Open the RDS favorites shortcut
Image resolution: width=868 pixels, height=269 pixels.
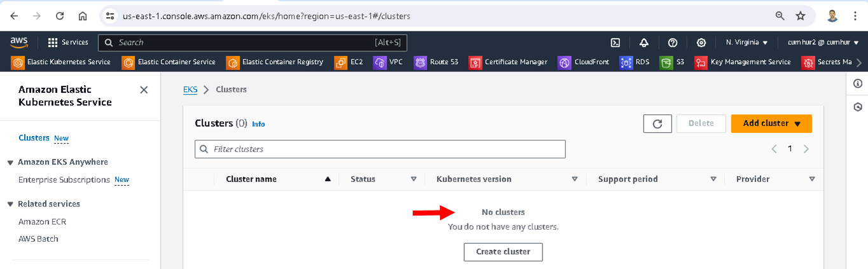[x=635, y=62]
